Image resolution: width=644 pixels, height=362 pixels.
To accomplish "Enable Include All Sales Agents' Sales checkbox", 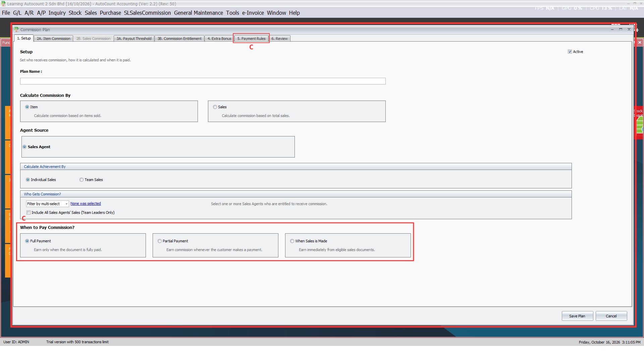I will (x=29, y=213).
